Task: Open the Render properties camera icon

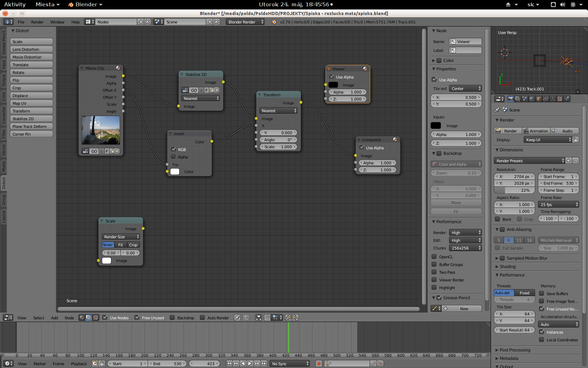Action: 511,98
